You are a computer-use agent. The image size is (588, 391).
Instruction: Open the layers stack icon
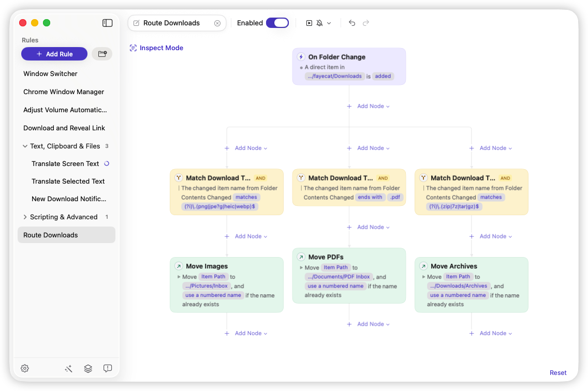pyautogui.click(x=88, y=369)
